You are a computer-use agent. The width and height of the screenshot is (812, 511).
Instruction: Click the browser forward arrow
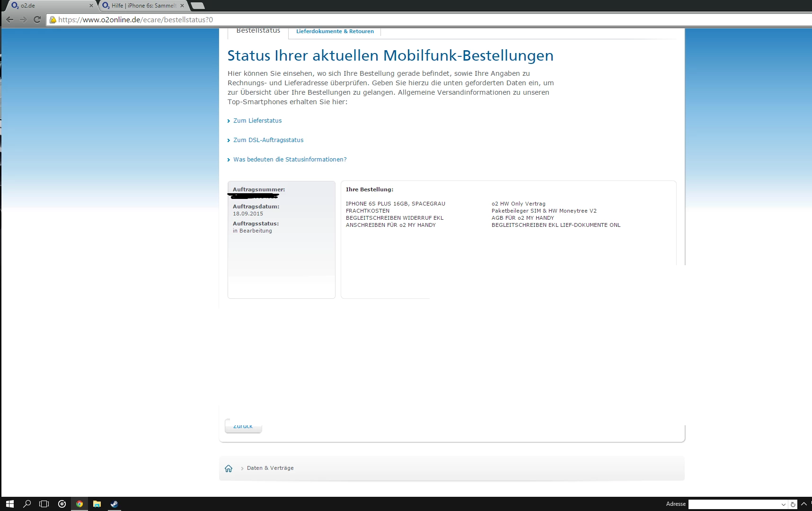tap(23, 20)
